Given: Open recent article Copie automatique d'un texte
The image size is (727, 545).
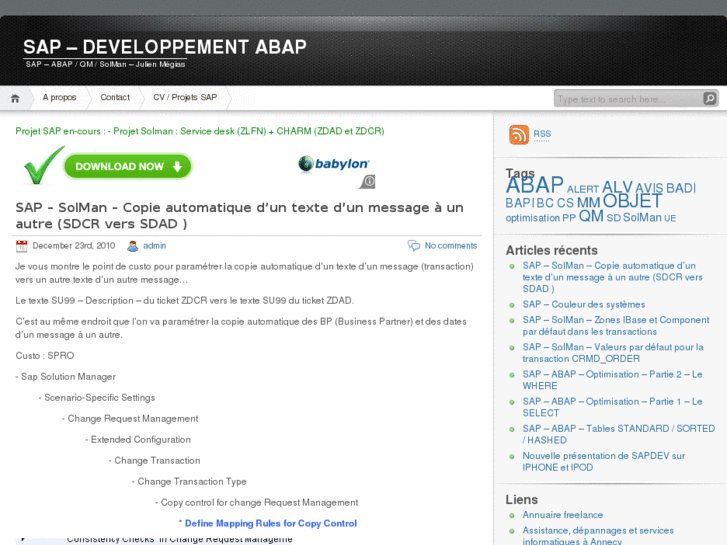Looking at the screenshot, I should click(x=612, y=277).
